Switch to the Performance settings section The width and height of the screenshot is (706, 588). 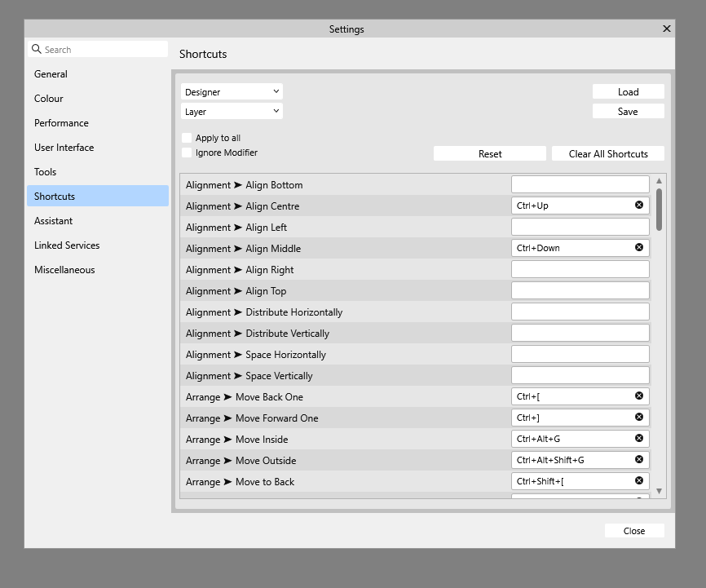[x=61, y=123]
